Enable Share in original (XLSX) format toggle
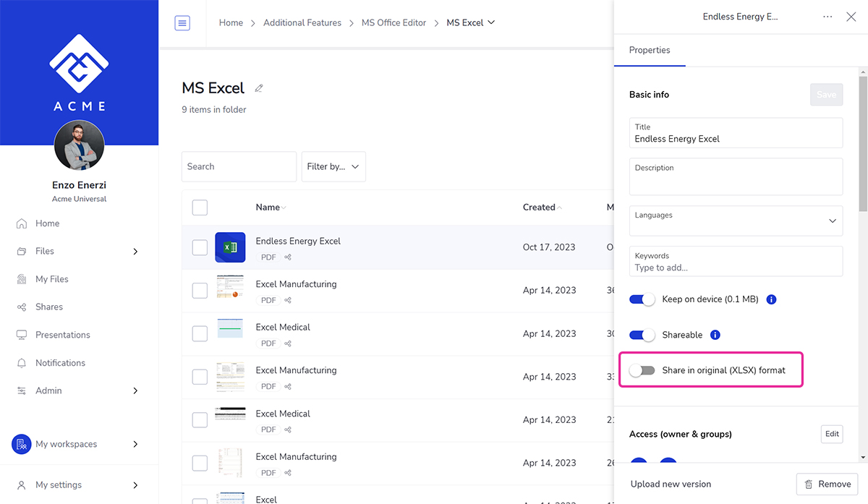Viewport: 868px width, 504px height. point(642,370)
